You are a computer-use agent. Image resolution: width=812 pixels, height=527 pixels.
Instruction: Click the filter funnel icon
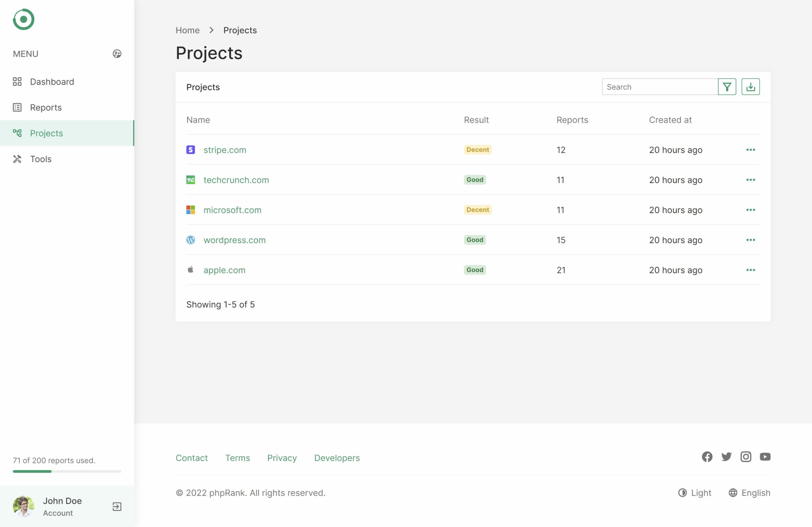(727, 87)
